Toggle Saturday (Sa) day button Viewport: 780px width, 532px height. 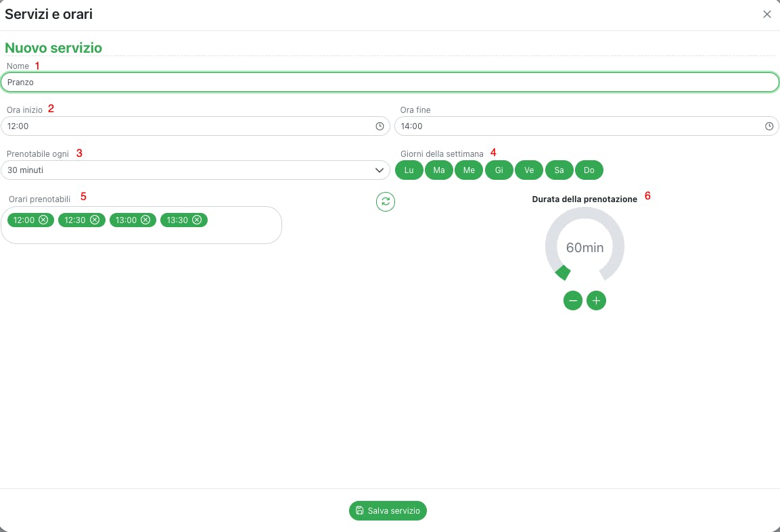coord(559,170)
